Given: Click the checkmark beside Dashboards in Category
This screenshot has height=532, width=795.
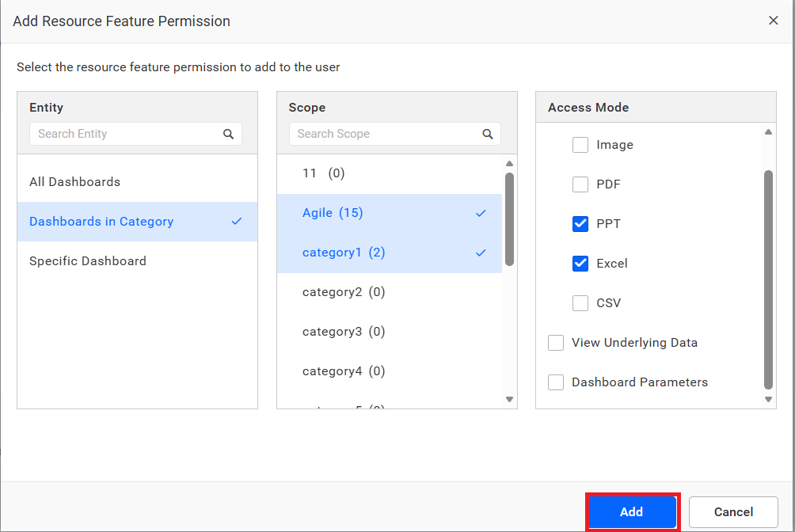Looking at the screenshot, I should pos(237,222).
